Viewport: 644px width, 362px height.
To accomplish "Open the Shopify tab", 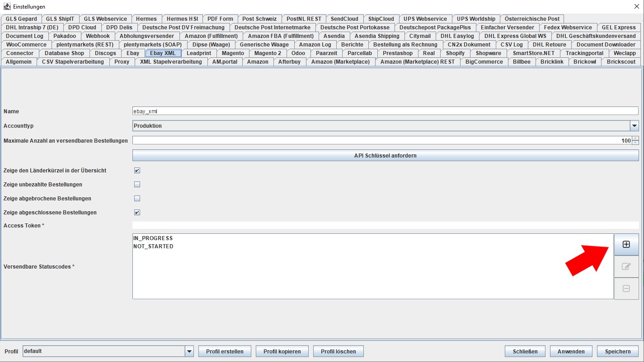I will (x=455, y=53).
